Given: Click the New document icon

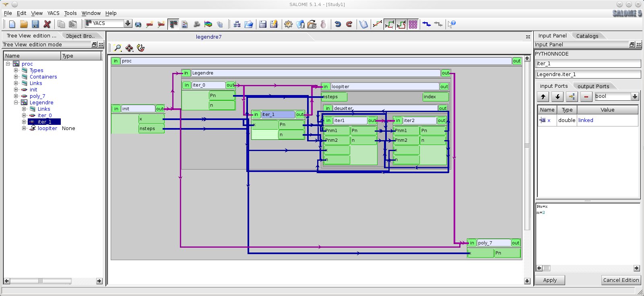Looking at the screenshot, I should click(x=12, y=24).
